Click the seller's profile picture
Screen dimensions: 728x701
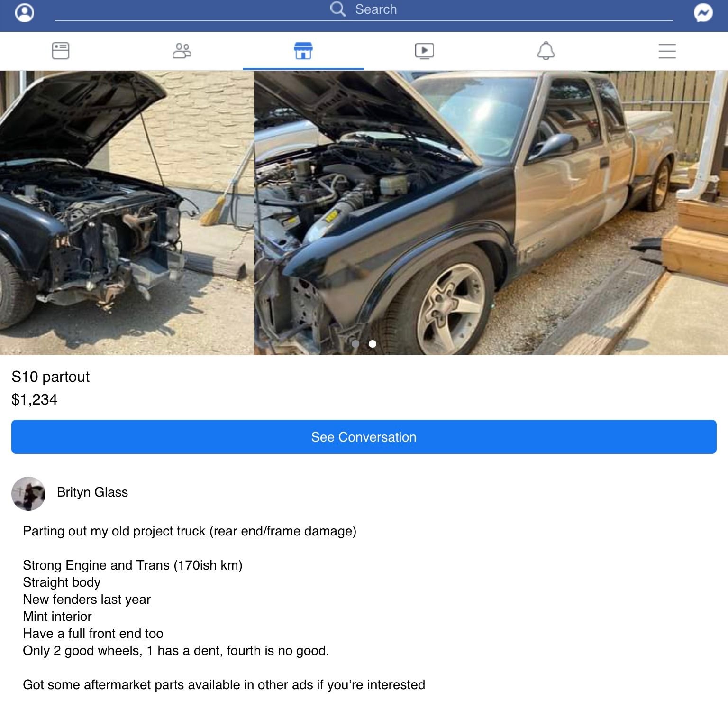[28, 494]
